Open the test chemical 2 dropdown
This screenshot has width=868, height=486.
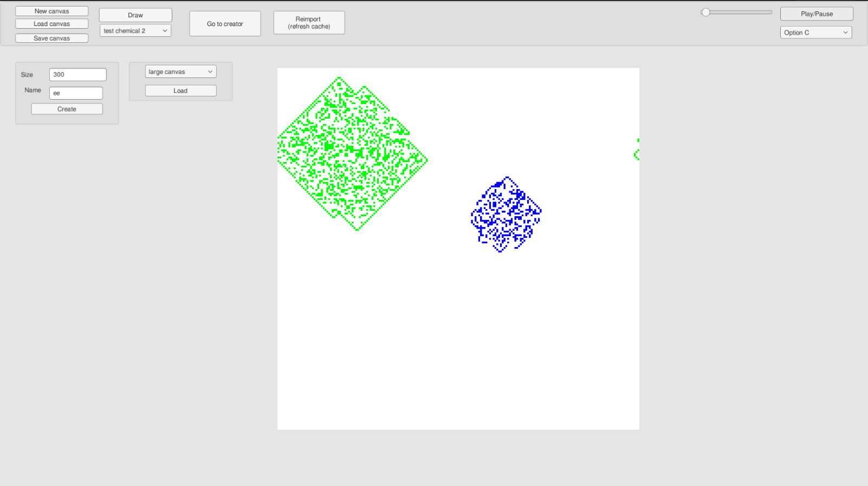(x=135, y=31)
